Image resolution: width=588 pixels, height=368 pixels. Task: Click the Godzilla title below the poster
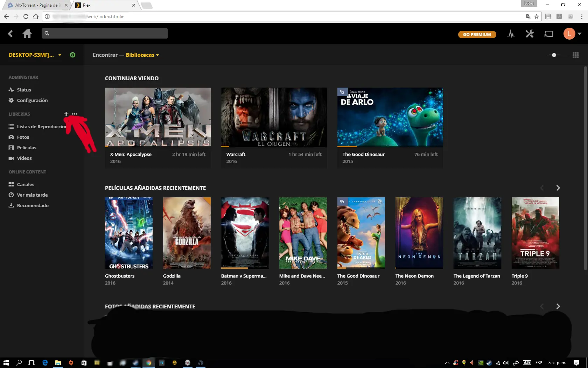tap(172, 276)
